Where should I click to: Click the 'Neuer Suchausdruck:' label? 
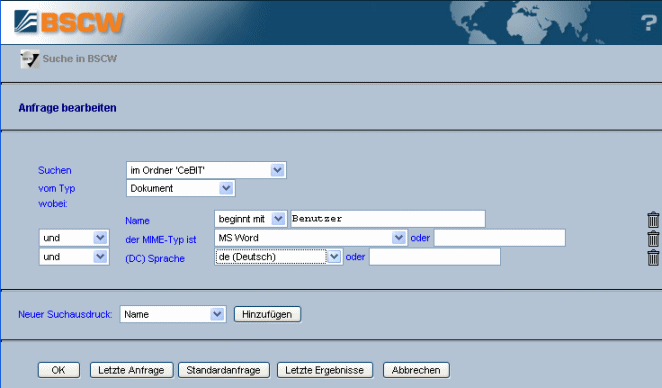click(65, 315)
